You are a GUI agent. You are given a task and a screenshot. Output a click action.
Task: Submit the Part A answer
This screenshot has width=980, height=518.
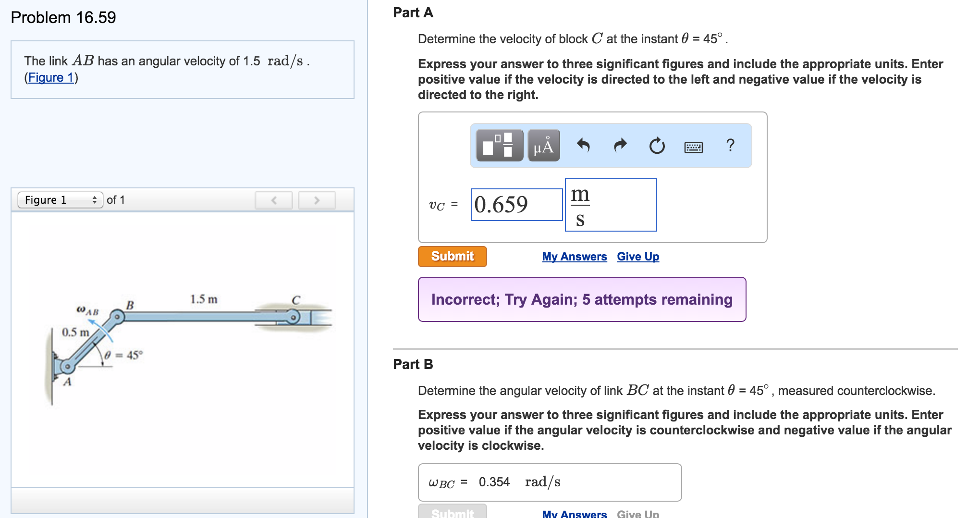452,256
